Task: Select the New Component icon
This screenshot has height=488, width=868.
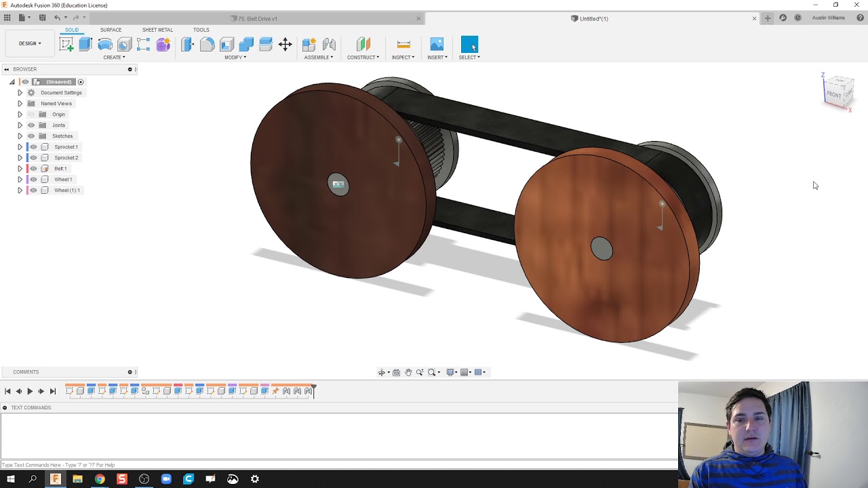Action: pos(309,45)
